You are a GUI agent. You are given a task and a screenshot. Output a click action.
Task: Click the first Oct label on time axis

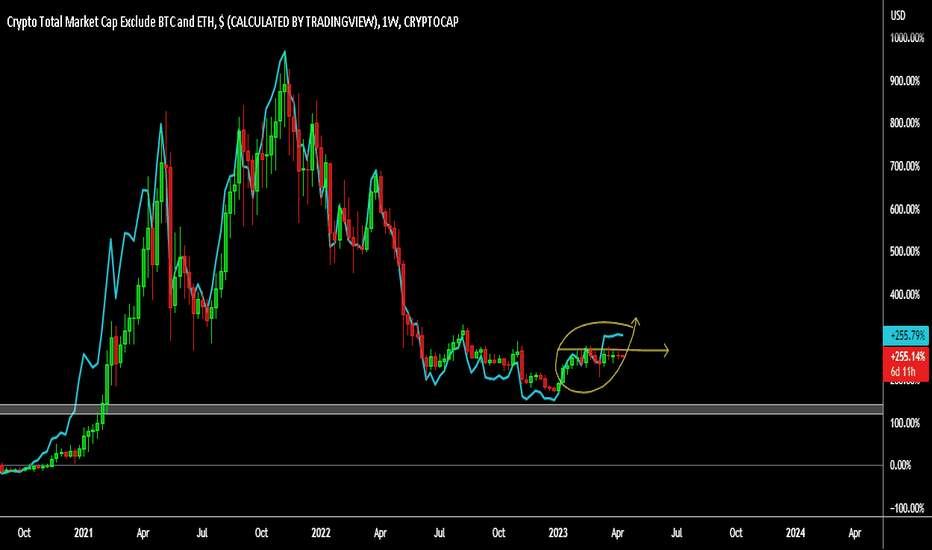click(24, 533)
